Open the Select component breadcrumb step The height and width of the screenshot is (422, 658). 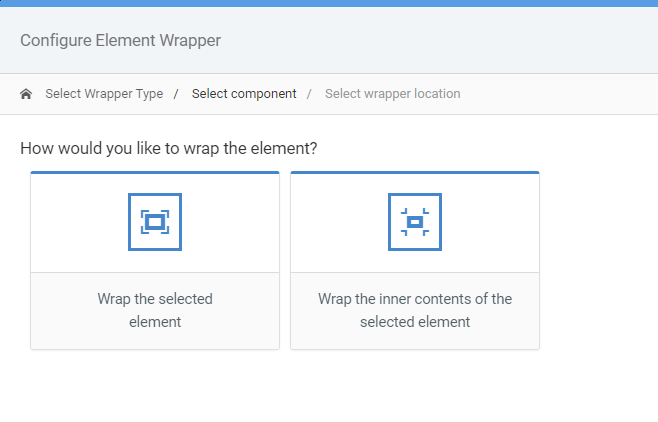(244, 94)
